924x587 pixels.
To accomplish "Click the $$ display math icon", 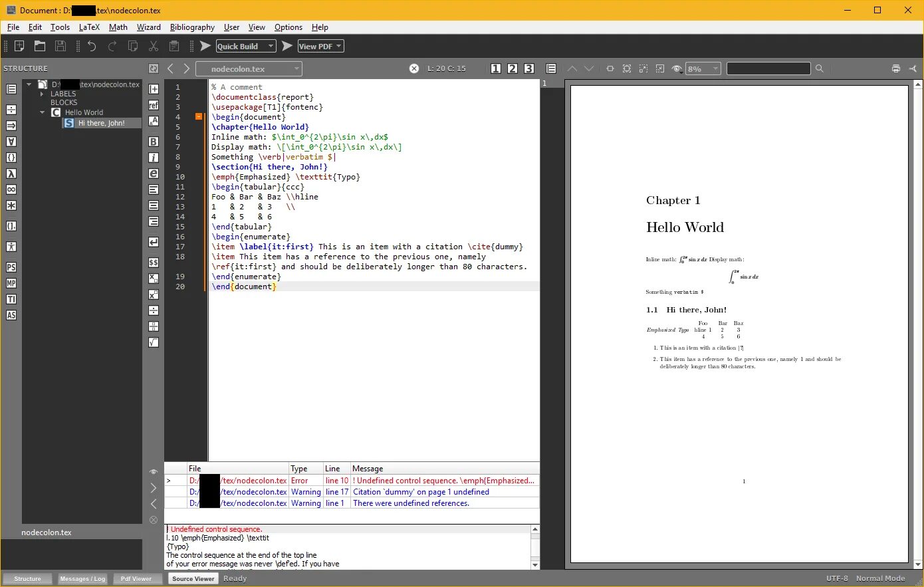I will pos(154,263).
